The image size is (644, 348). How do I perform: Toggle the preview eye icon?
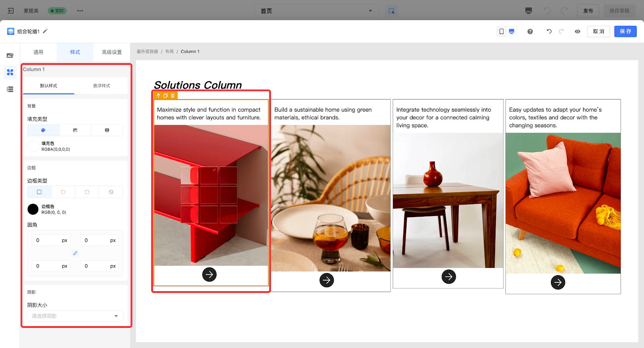(578, 31)
